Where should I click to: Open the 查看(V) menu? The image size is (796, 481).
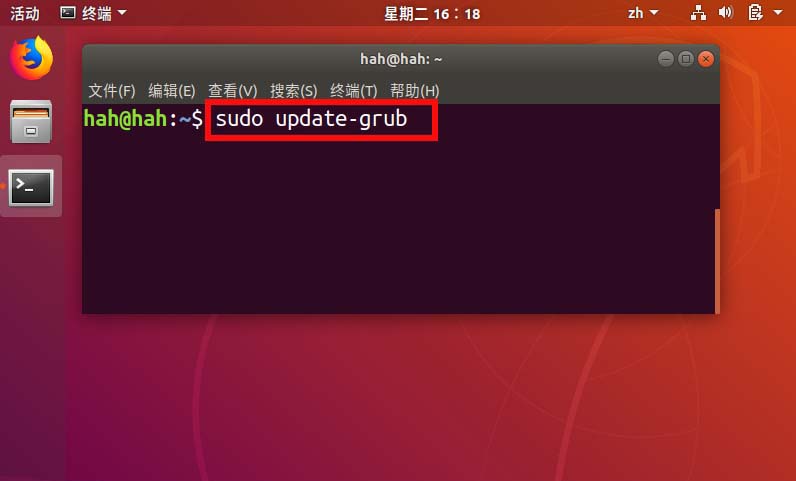tap(233, 91)
